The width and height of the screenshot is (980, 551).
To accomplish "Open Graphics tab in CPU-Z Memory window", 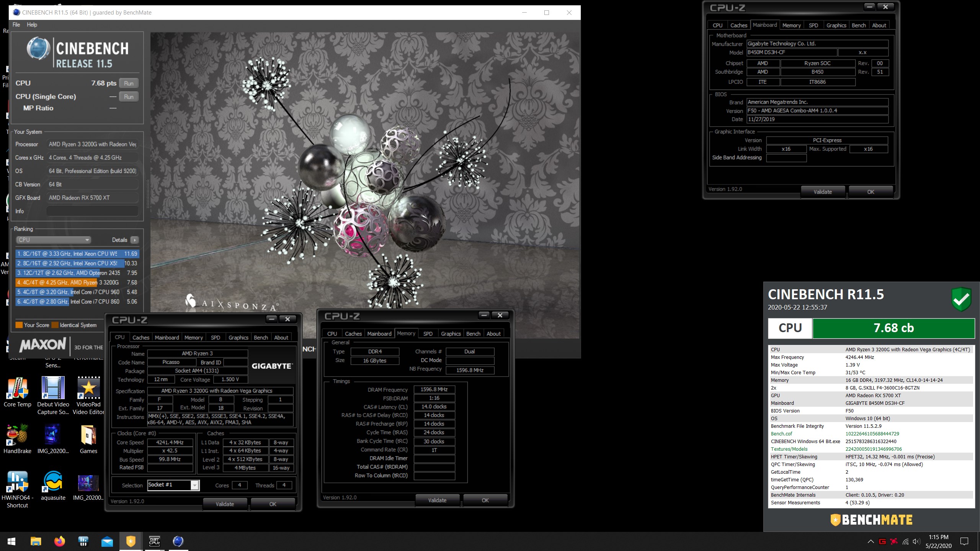I will point(451,334).
